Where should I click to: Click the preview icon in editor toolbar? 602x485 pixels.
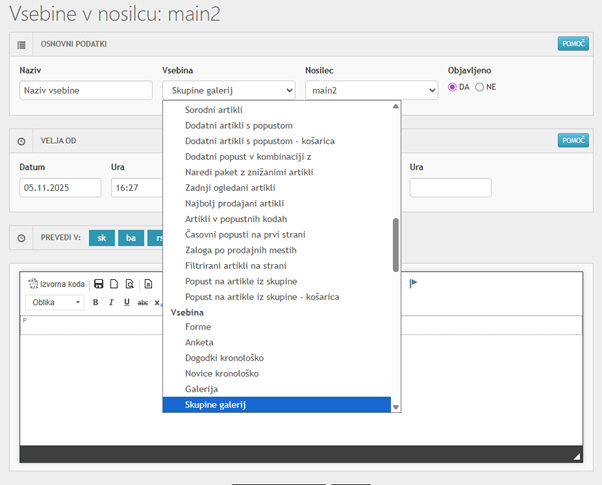pos(130,284)
